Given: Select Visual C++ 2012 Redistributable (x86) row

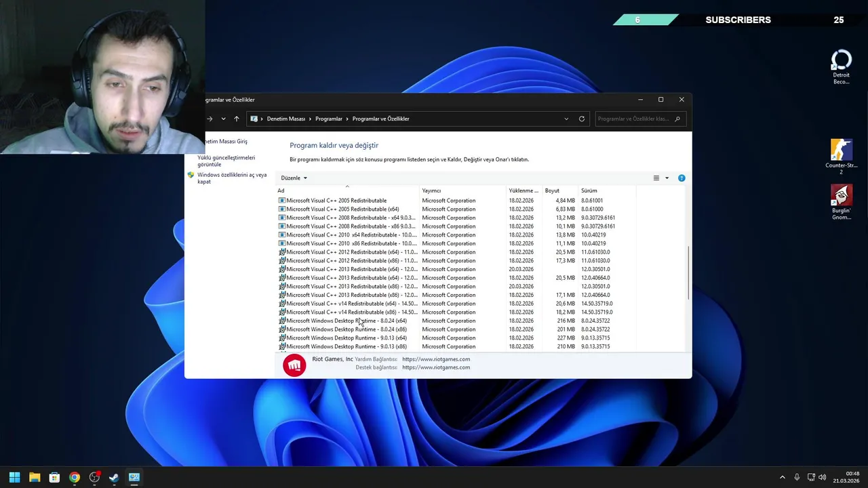Looking at the screenshot, I should point(456,260).
